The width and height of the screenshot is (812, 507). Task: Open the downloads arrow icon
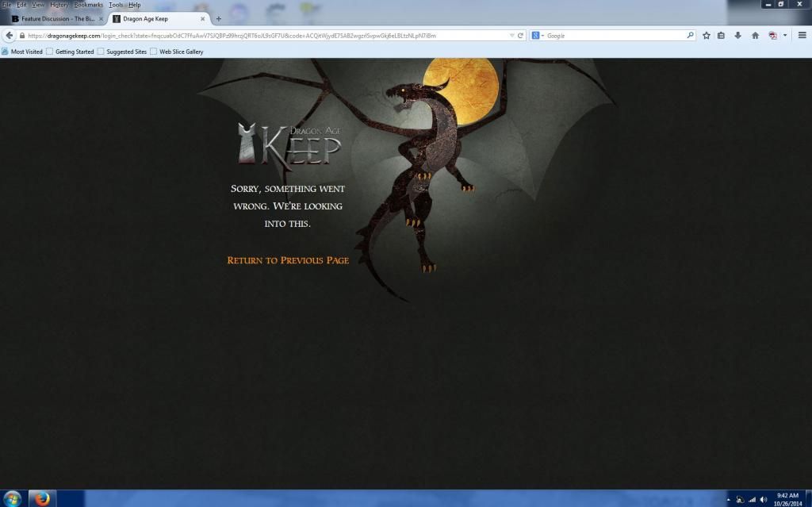(737, 35)
